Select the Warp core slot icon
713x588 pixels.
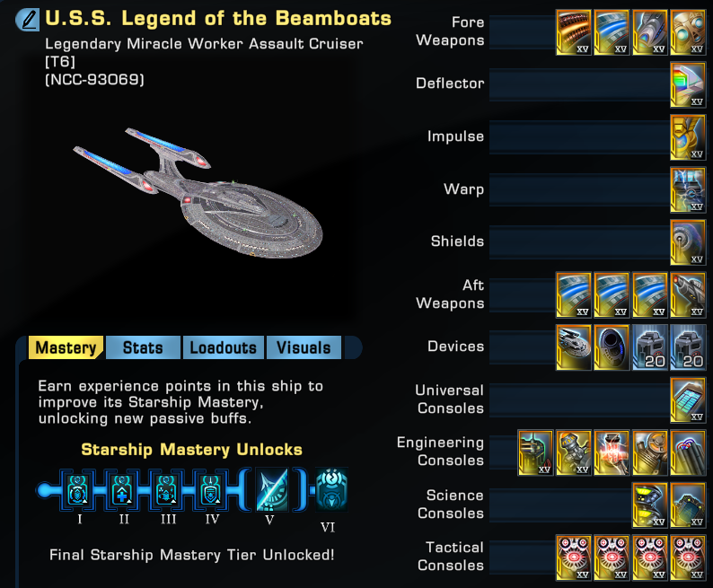tap(688, 190)
